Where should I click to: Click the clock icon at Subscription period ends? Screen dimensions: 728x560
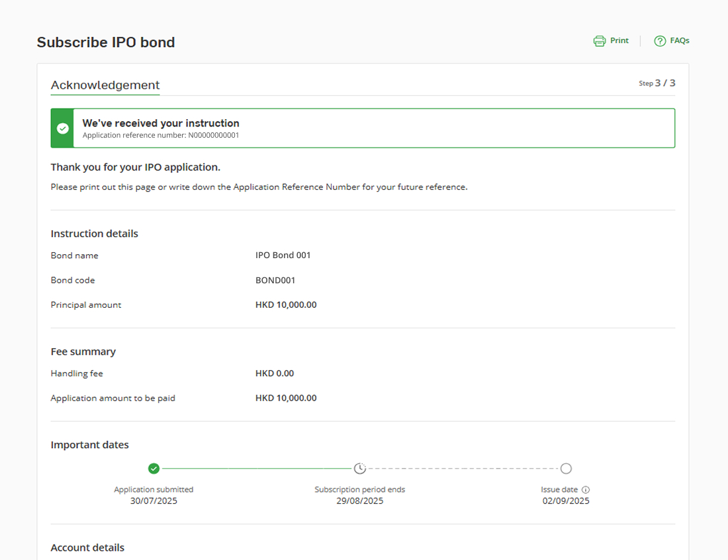(x=360, y=468)
